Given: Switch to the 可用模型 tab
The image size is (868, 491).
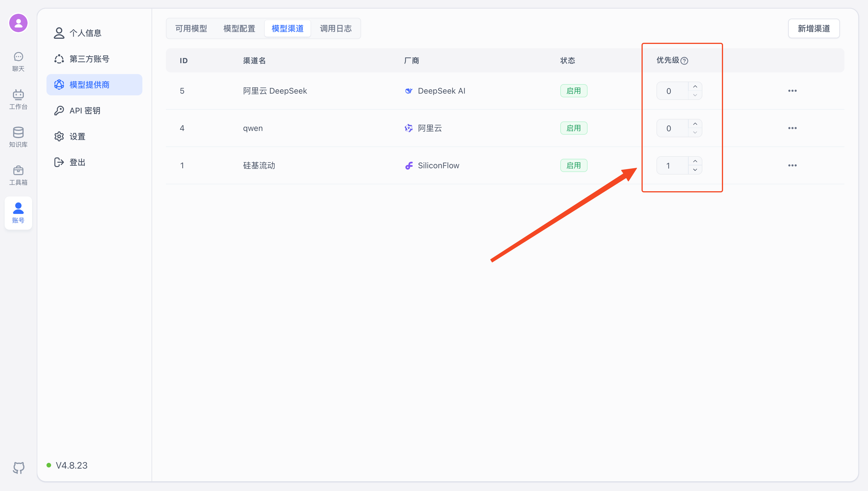Looking at the screenshot, I should [191, 28].
